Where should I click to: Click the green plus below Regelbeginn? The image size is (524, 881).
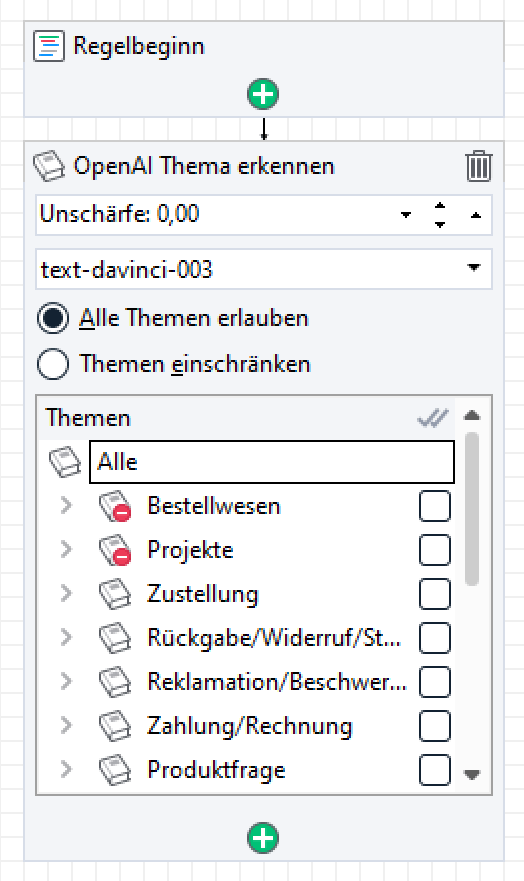coord(263,94)
